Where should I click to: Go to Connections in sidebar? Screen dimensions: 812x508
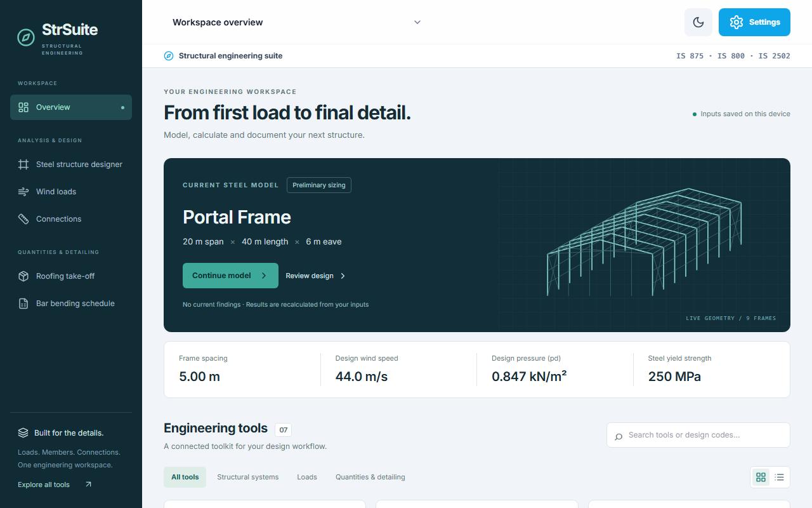tap(71, 219)
